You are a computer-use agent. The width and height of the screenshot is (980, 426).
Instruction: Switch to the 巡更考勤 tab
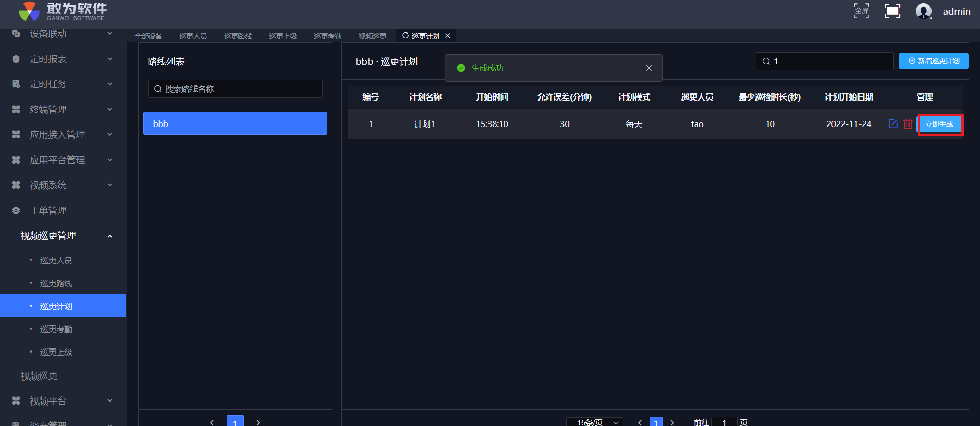click(328, 36)
